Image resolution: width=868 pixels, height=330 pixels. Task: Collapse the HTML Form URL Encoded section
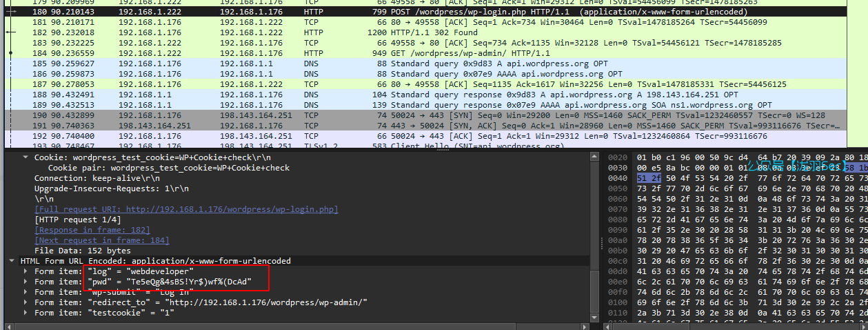click(x=13, y=261)
